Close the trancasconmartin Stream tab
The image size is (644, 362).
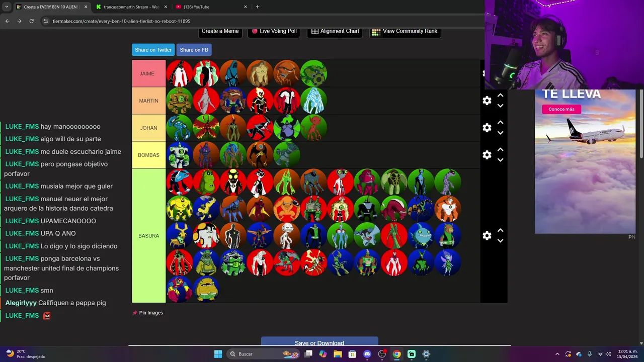coord(166,7)
